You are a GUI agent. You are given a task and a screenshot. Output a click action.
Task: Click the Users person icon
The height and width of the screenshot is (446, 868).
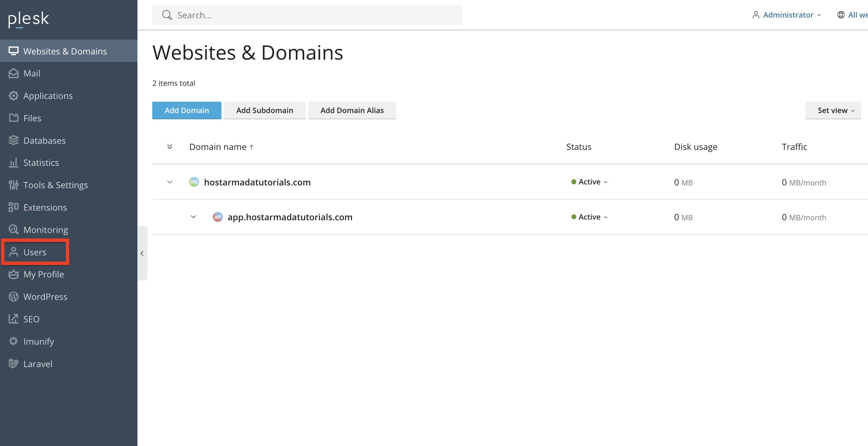13,252
